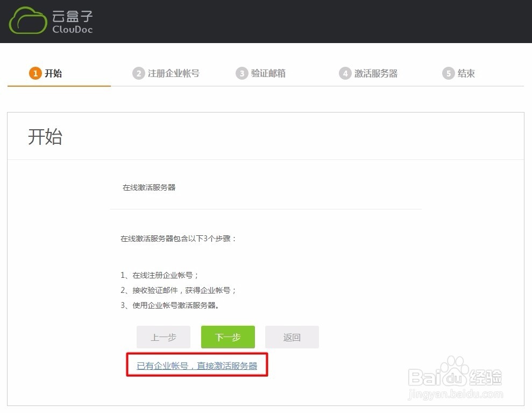Open 已有企业帐号，直接激活服务器 link
Screen dimensions: 532x413
click(197, 366)
